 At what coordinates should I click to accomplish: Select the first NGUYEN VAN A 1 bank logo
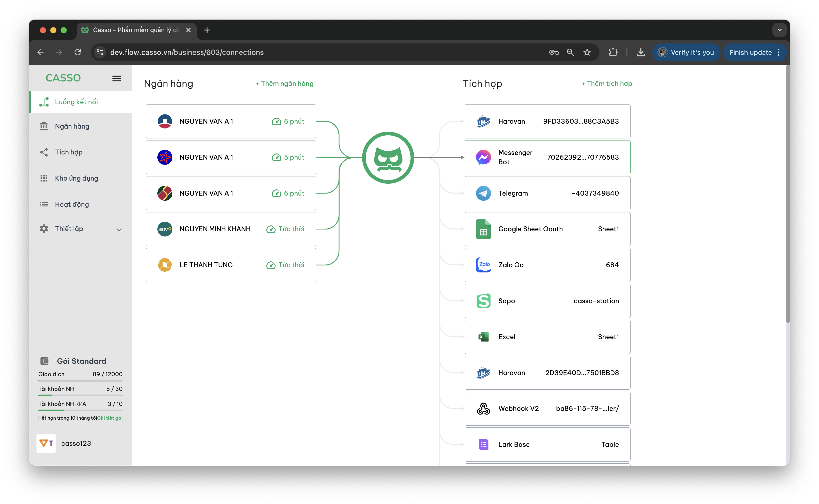click(165, 121)
